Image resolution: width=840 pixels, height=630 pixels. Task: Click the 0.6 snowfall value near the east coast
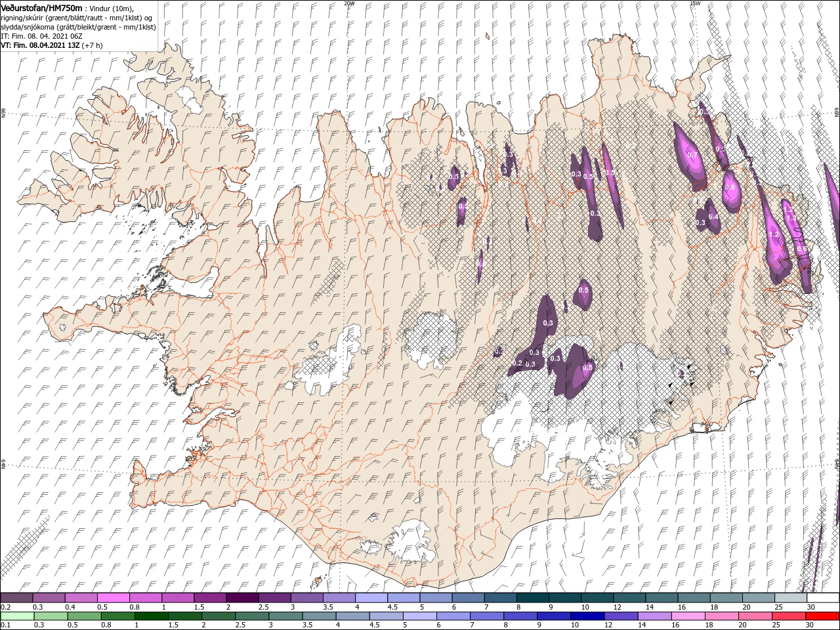tap(801, 249)
